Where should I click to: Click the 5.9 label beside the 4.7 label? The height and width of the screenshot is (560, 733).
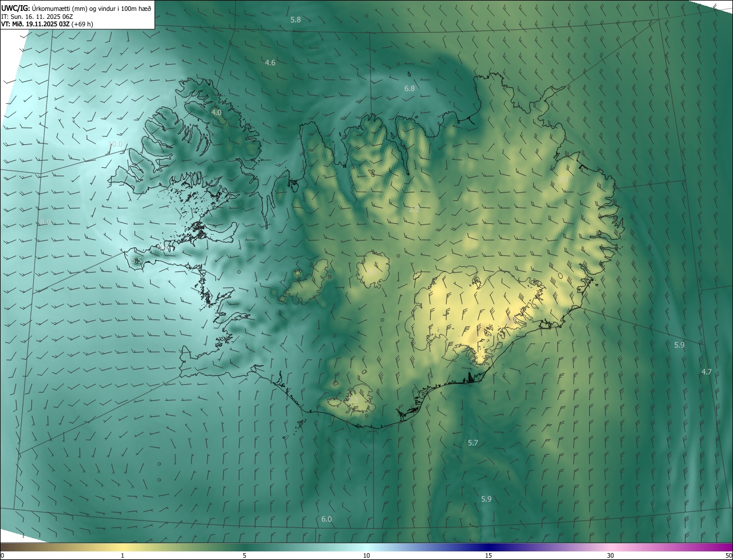pos(679,345)
